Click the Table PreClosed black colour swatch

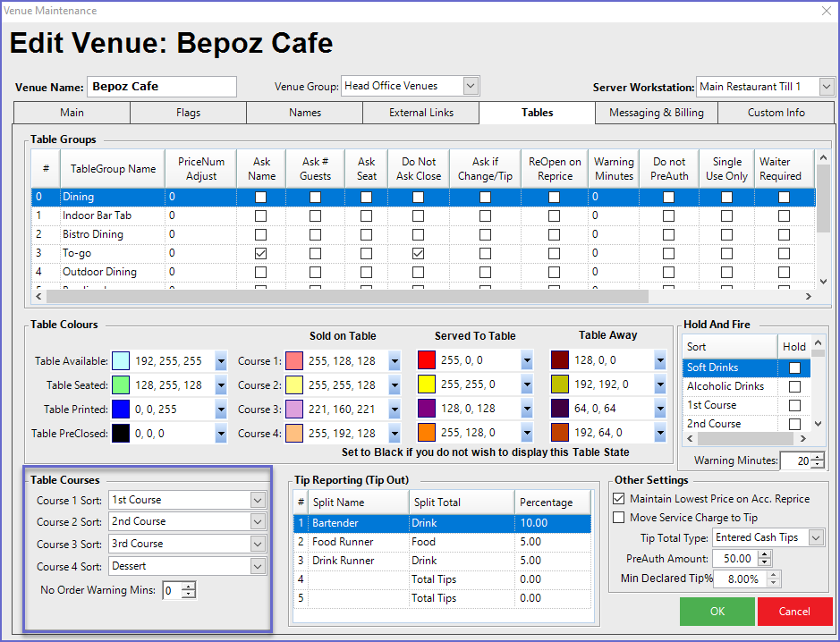[121, 434]
